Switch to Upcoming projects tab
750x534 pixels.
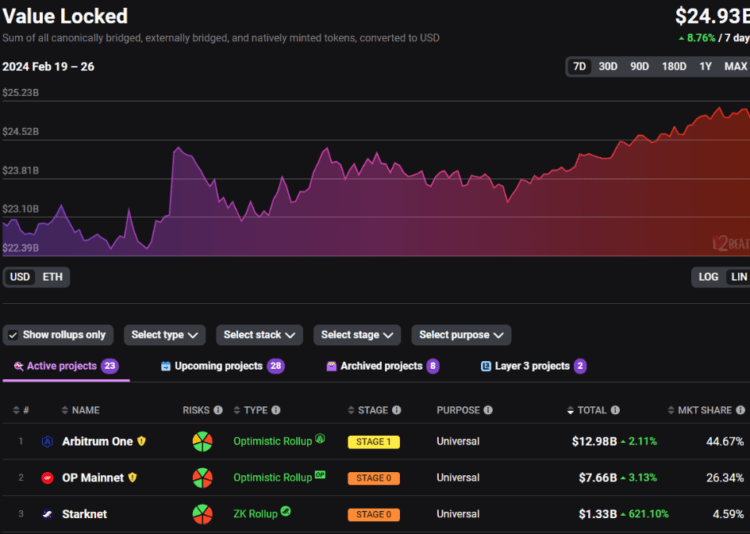pos(220,366)
